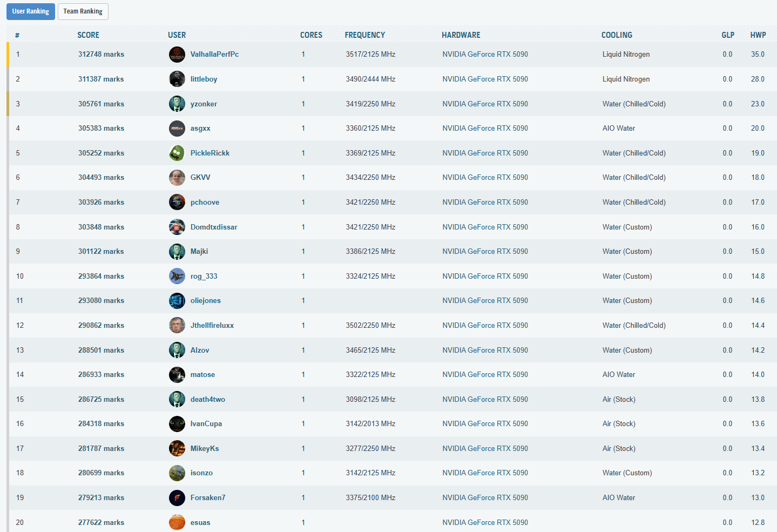Click littleboy's profile avatar
Image resolution: width=777 pixels, height=532 pixels.
[177, 79]
